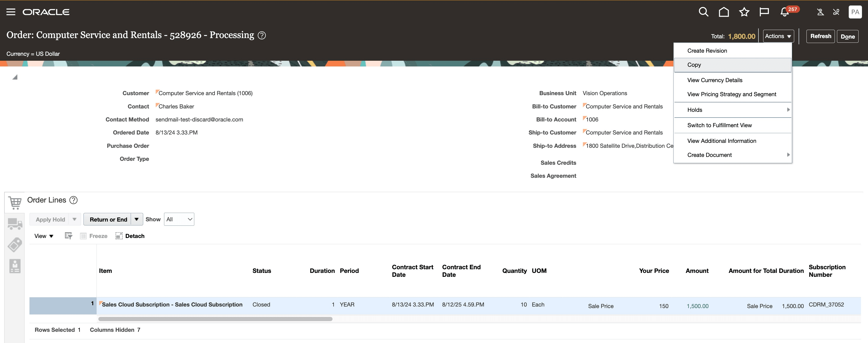Open the Apply Hold dropdown arrow
The width and height of the screenshot is (868, 343).
[75, 219]
